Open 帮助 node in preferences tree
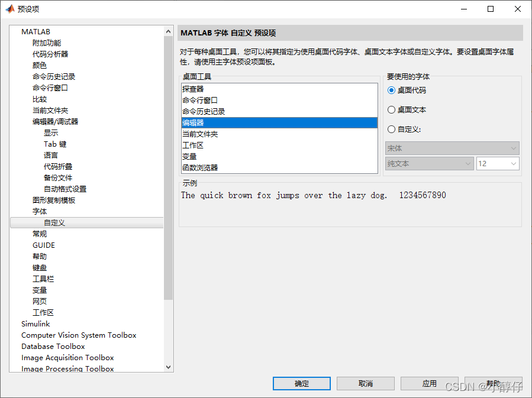Viewport: 532px width, 398px height. pyautogui.click(x=40, y=256)
